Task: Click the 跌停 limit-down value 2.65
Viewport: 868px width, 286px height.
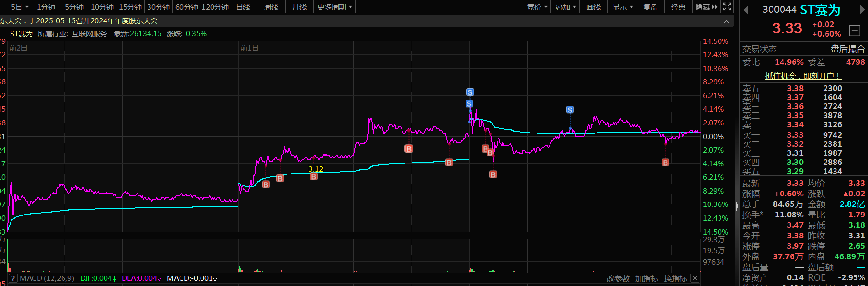Action: pyautogui.click(x=857, y=246)
